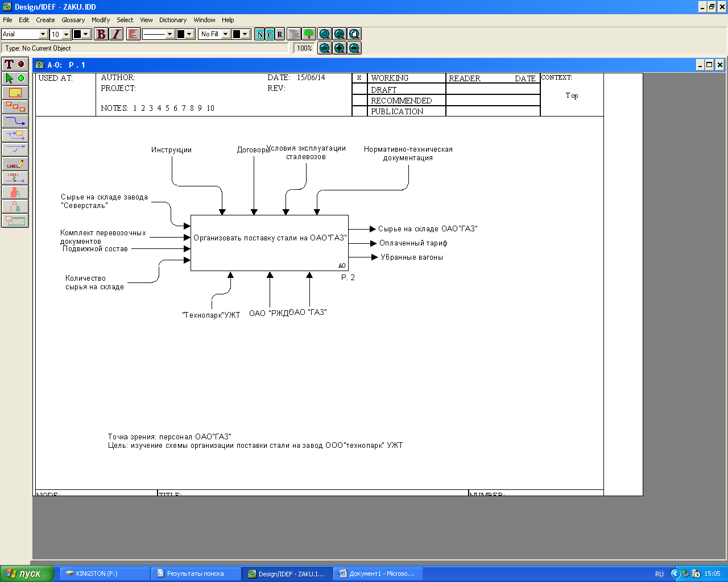Open line color dropdown arrow
Image resolution: width=728 pixels, height=582 pixels.
pyautogui.click(x=189, y=34)
